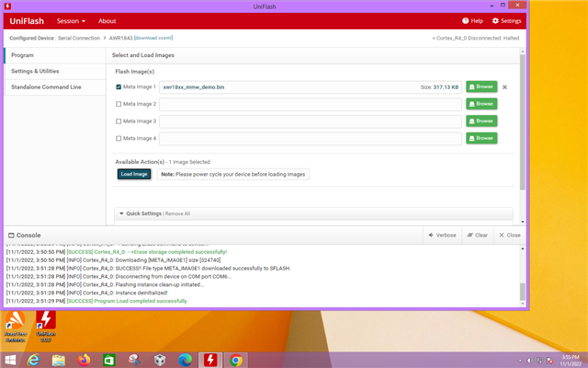Clear the console log

[x=478, y=236]
